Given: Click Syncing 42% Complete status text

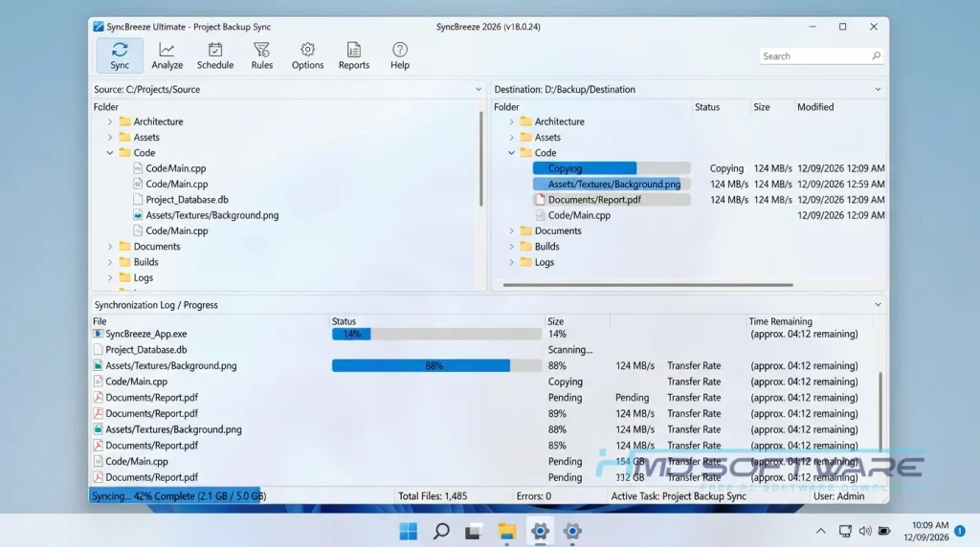Looking at the screenshot, I should click(179, 496).
